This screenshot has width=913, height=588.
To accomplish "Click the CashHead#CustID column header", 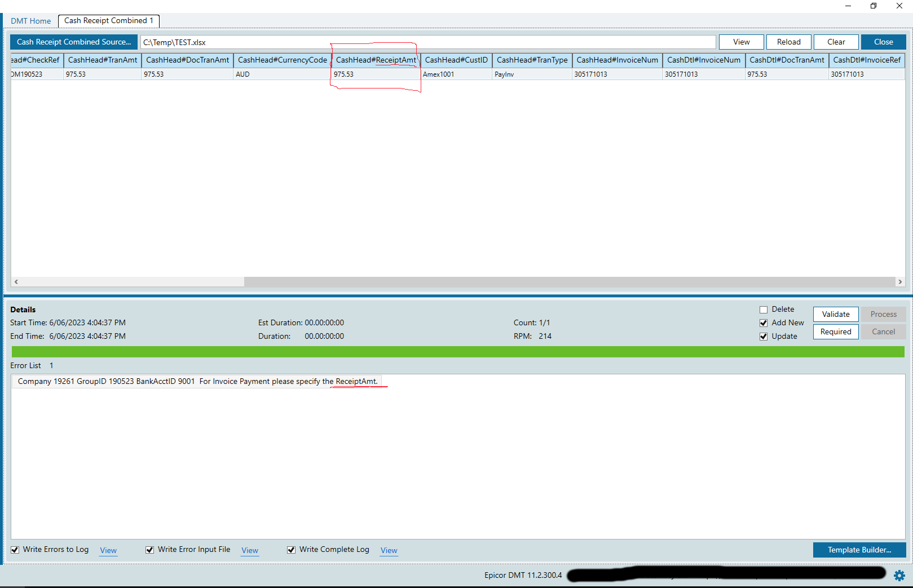I will click(456, 60).
